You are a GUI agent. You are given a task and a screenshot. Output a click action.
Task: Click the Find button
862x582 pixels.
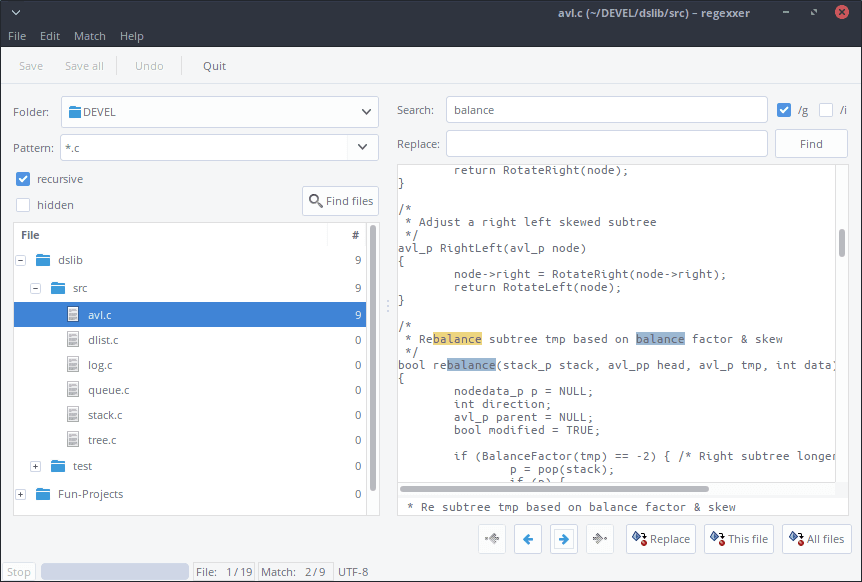click(x=811, y=144)
